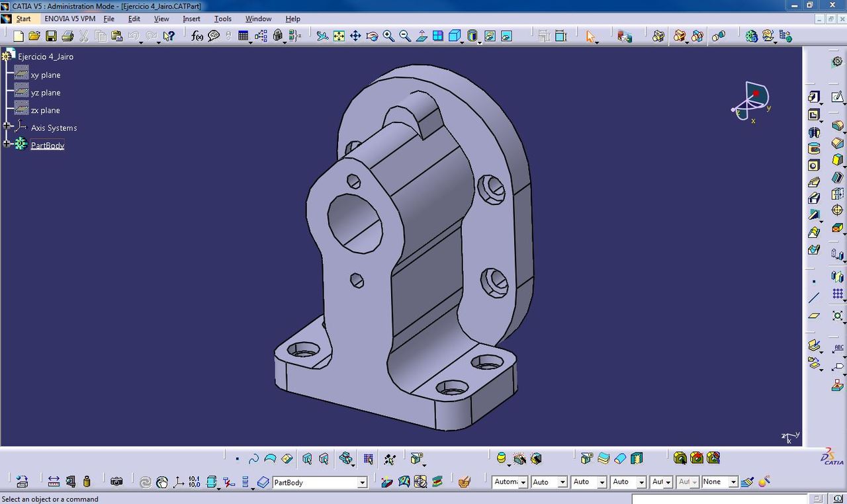Open the PartBody combo box dropdown
Image resolution: width=847 pixels, height=504 pixels.
click(362, 482)
